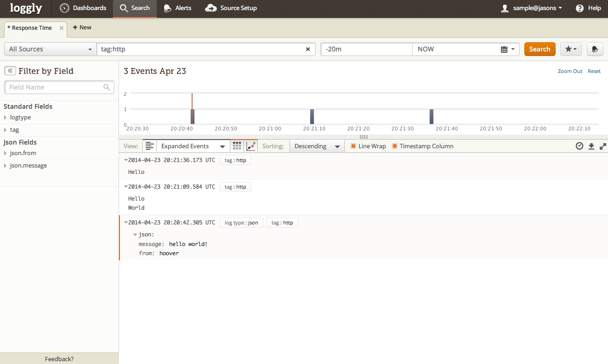Click the clock icon in the events toolbar
Screen dimensions: 608x364
click(x=580, y=146)
